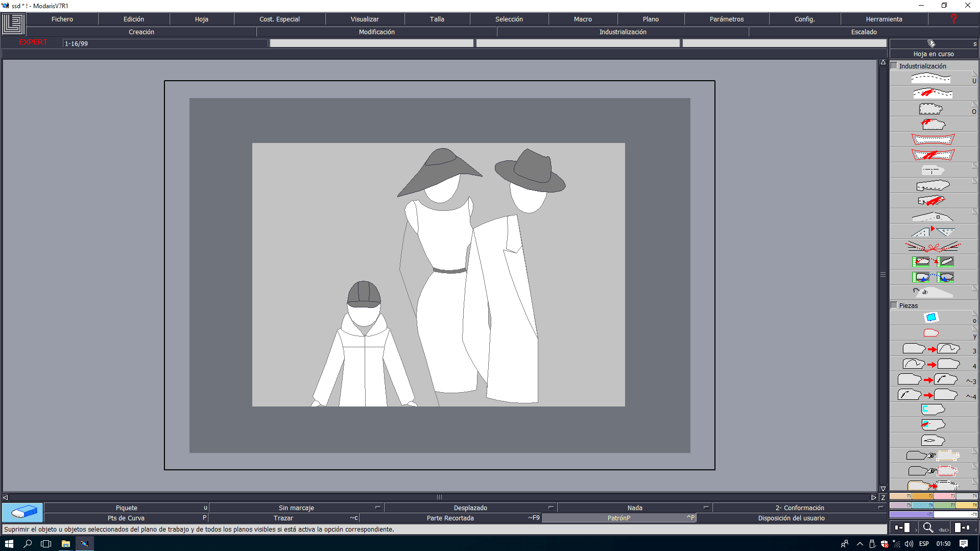Click the magnifier zoom icon
980x551 pixels.
pyautogui.click(x=928, y=528)
